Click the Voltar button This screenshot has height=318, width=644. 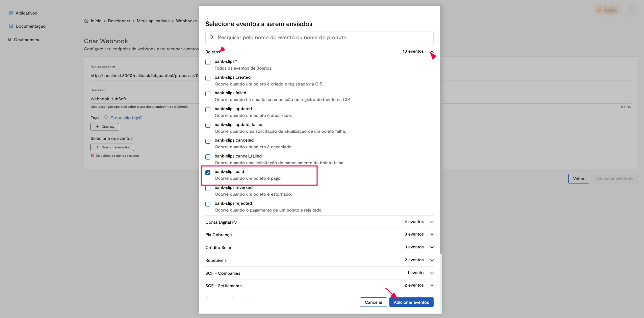578,178
